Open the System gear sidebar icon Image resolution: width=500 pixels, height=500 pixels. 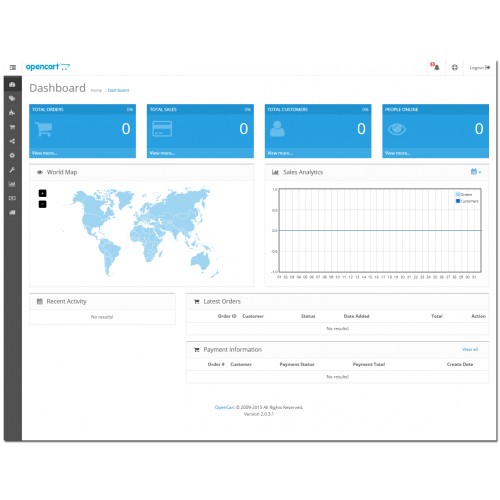[12, 155]
